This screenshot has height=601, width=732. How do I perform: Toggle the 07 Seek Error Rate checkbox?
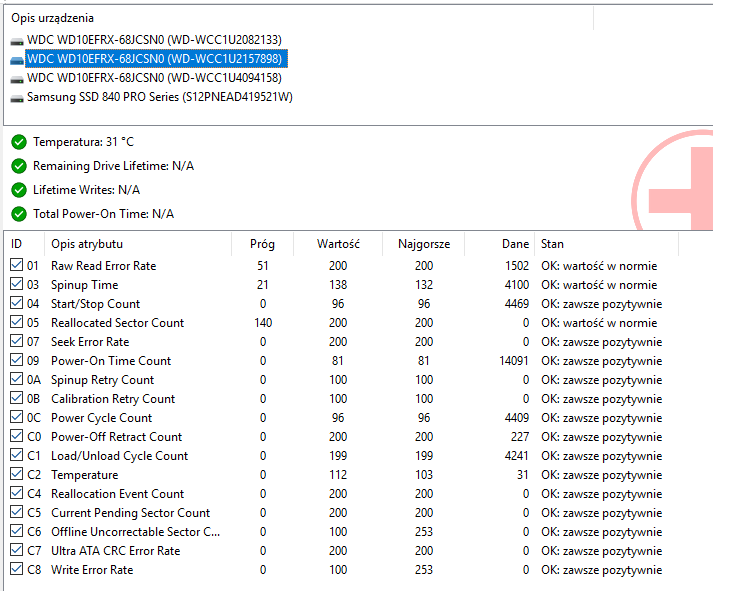coord(16,341)
